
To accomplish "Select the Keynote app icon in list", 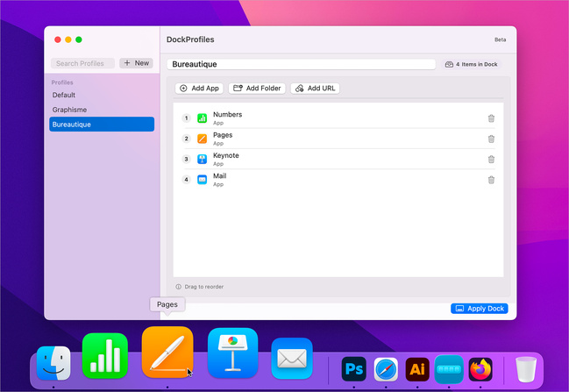I will click(x=203, y=159).
